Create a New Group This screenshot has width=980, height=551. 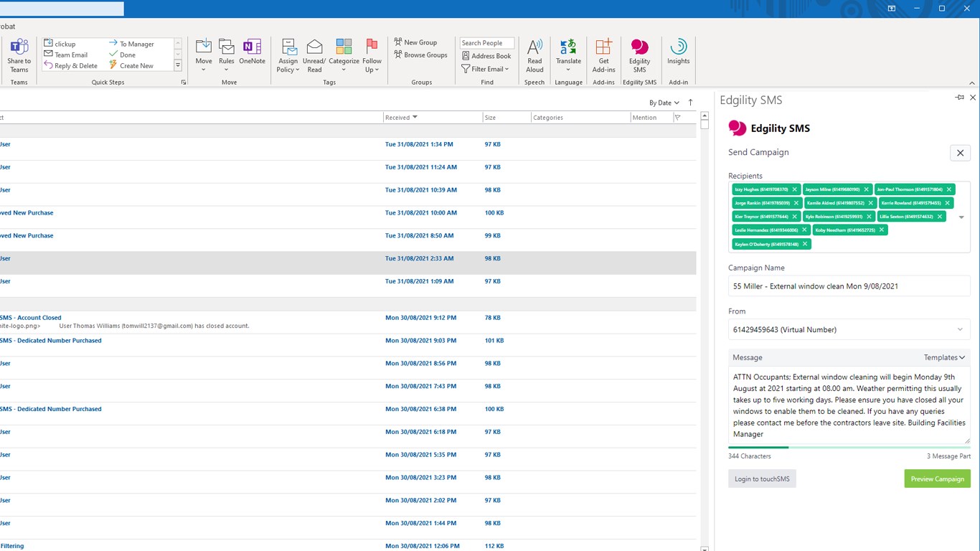click(415, 42)
